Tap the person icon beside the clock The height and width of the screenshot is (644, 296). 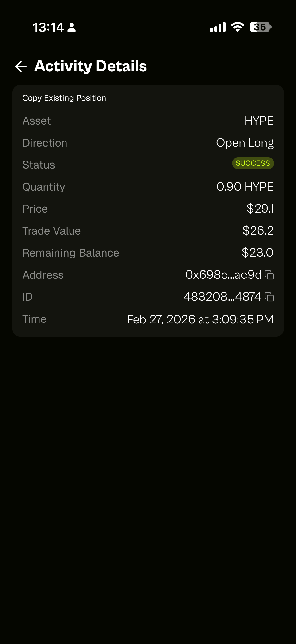click(72, 27)
